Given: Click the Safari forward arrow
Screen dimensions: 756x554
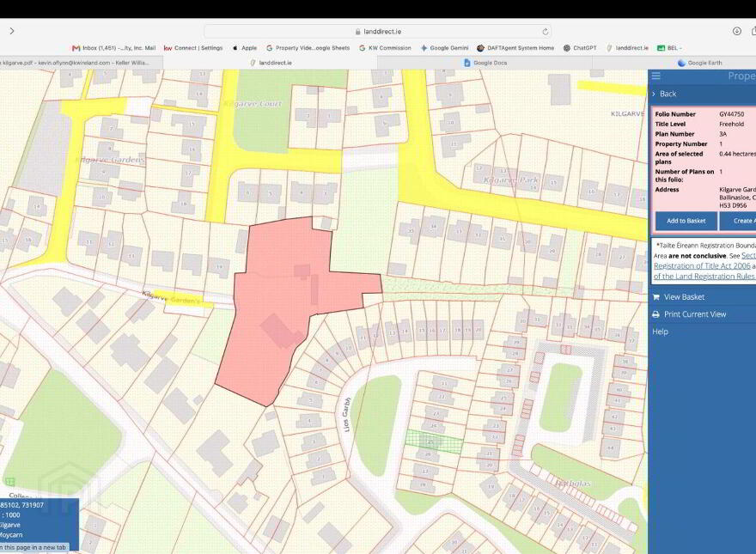Looking at the screenshot, I should click(11, 31).
